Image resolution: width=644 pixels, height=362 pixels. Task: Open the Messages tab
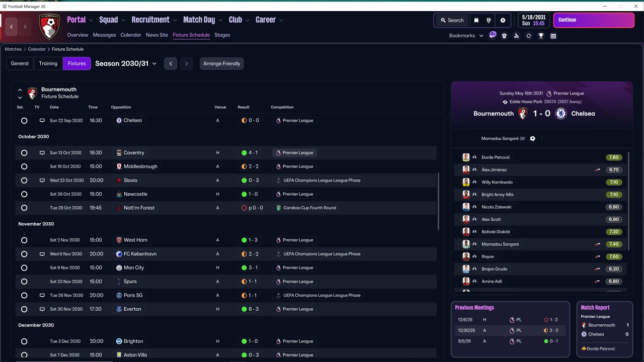(104, 35)
